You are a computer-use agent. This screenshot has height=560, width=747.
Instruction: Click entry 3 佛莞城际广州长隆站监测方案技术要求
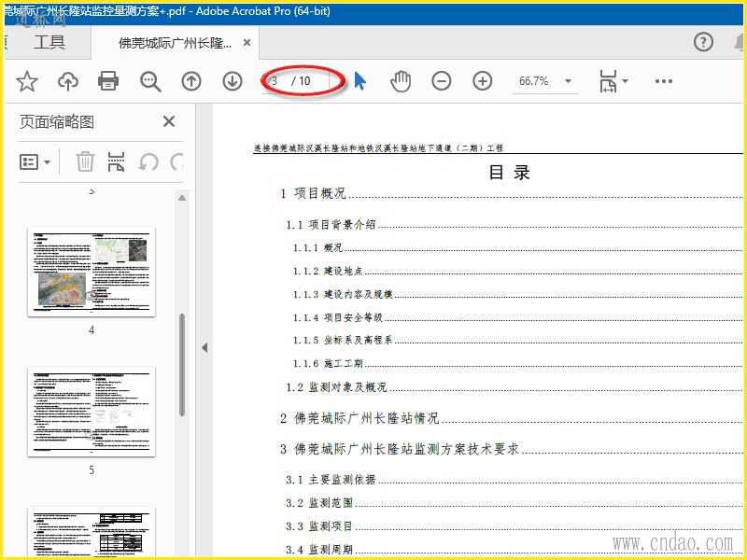coord(400,449)
